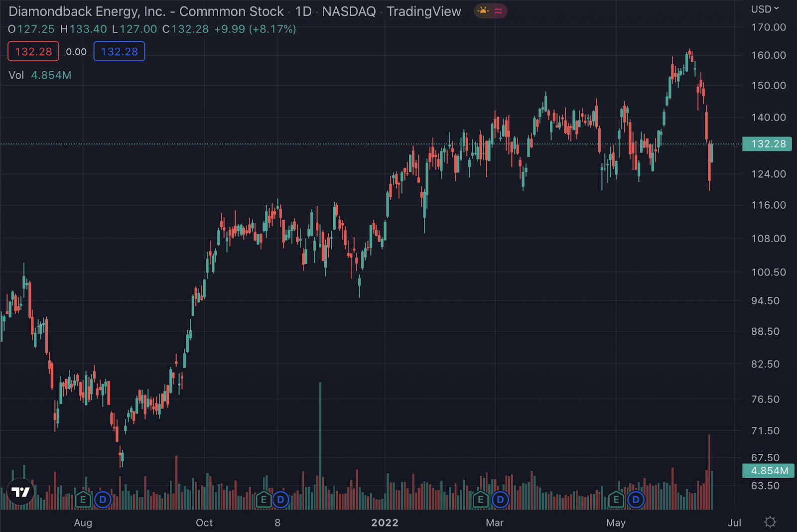Viewport: 797px width, 532px height.
Task: Click the 8 date label on time axis
Action: pyautogui.click(x=277, y=523)
